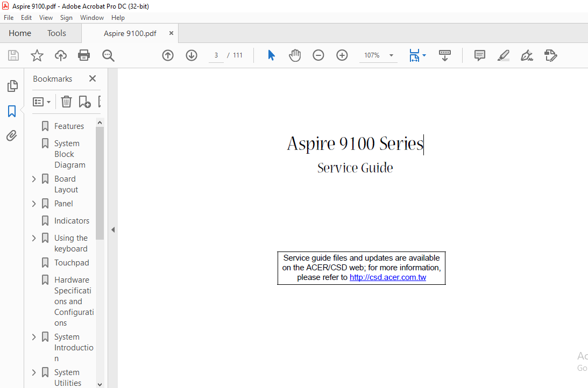Open zoom level dropdown

391,55
